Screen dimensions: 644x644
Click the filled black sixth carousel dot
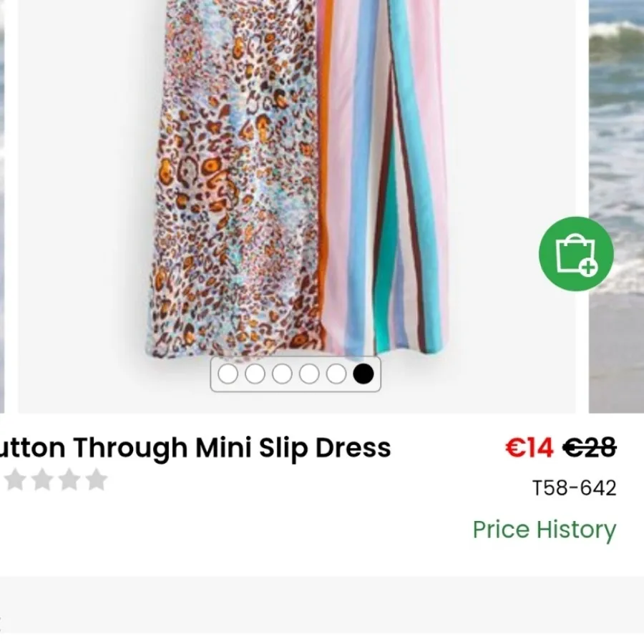pyautogui.click(x=364, y=374)
